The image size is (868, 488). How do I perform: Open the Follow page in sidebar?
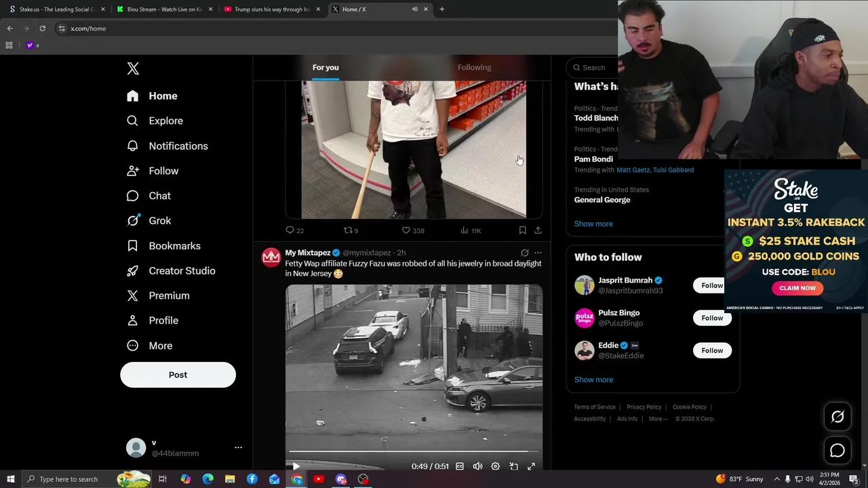tap(153, 171)
